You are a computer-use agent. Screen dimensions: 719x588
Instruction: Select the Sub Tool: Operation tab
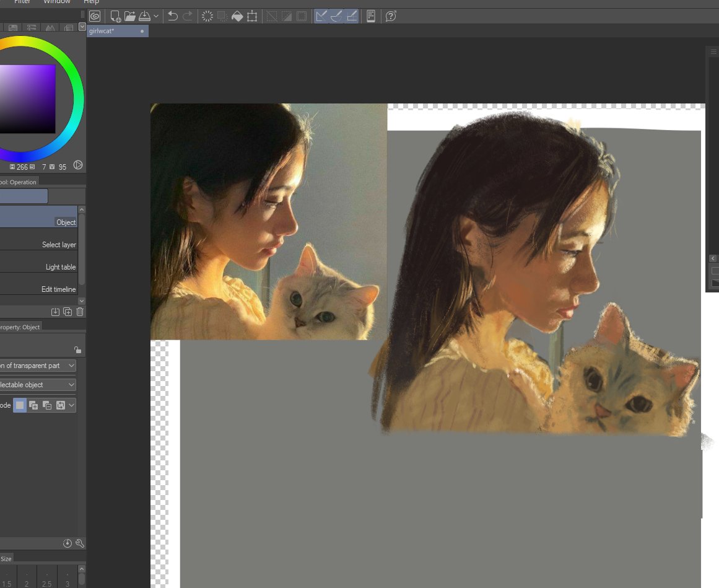pyautogui.click(x=19, y=182)
